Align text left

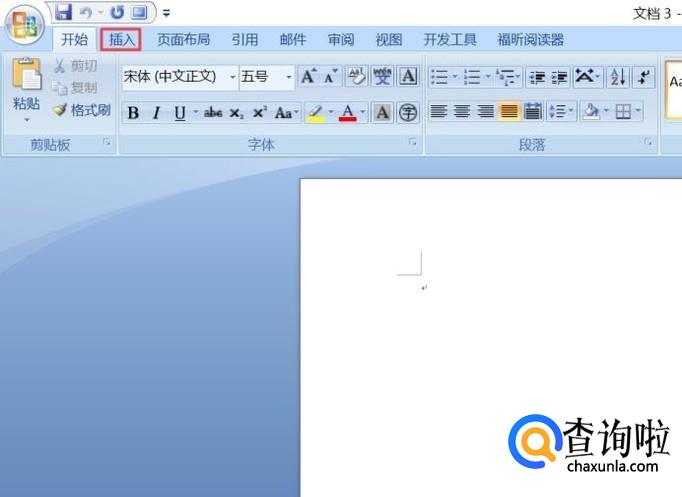(439, 112)
